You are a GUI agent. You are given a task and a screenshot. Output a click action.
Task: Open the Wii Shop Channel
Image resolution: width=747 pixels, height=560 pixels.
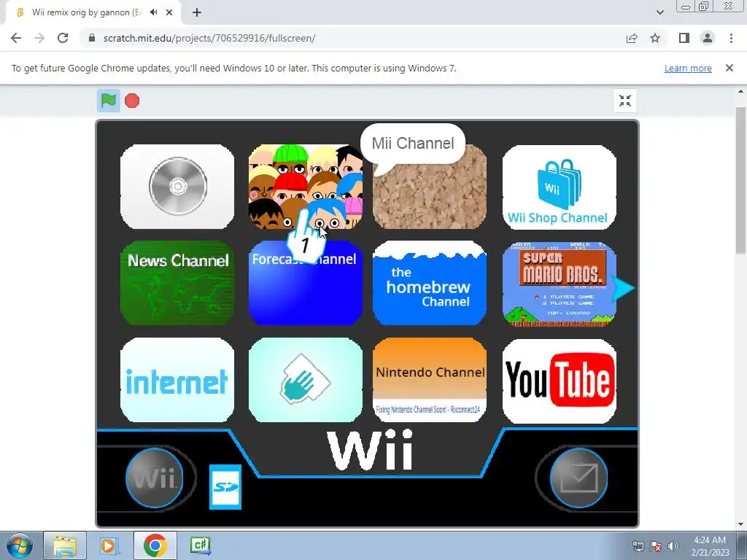pyautogui.click(x=560, y=187)
